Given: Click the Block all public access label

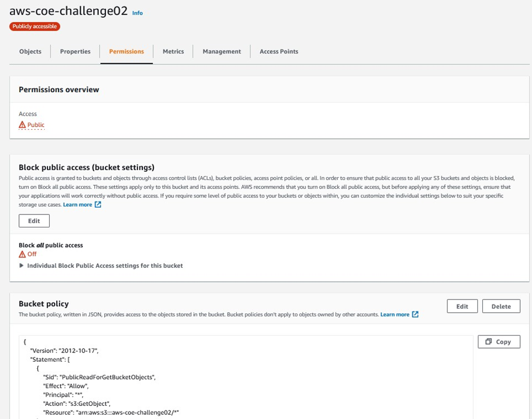Looking at the screenshot, I should (51, 246).
